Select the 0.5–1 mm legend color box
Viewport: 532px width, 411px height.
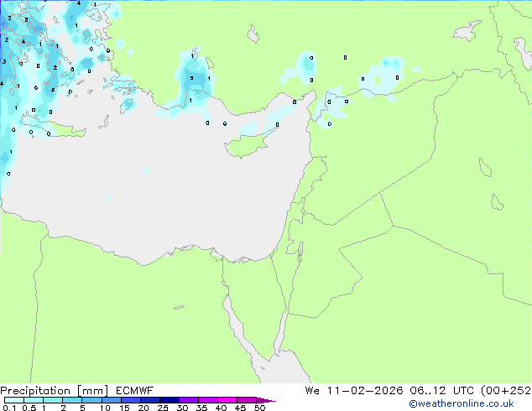34,400
